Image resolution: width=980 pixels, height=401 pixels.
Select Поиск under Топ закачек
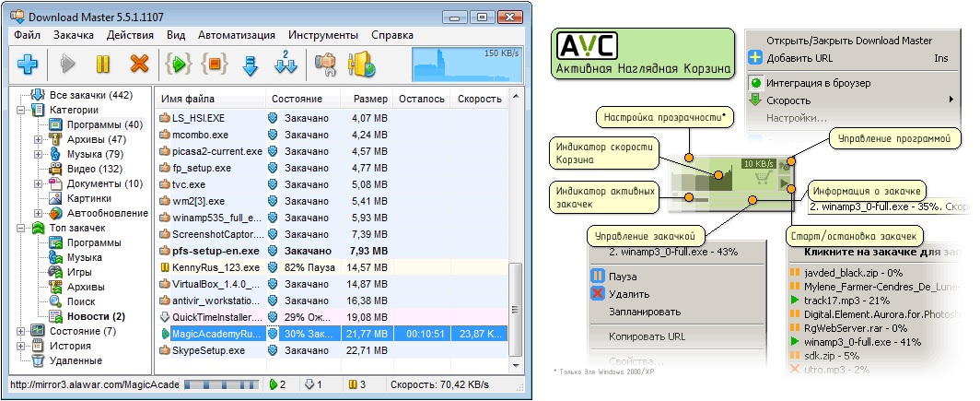(x=81, y=301)
